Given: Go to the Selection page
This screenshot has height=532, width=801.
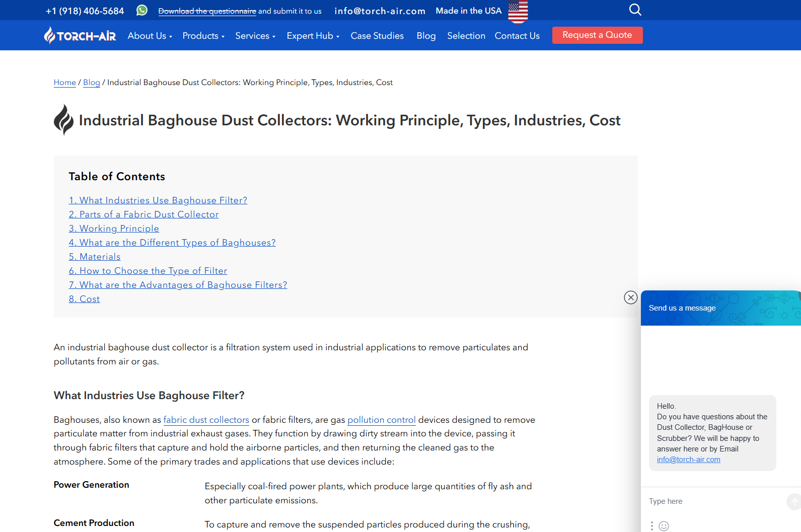Looking at the screenshot, I should (x=466, y=36).
